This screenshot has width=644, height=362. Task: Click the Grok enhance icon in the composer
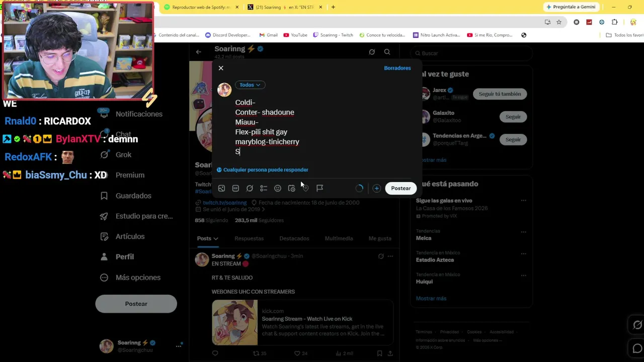(x=250, y=188)
